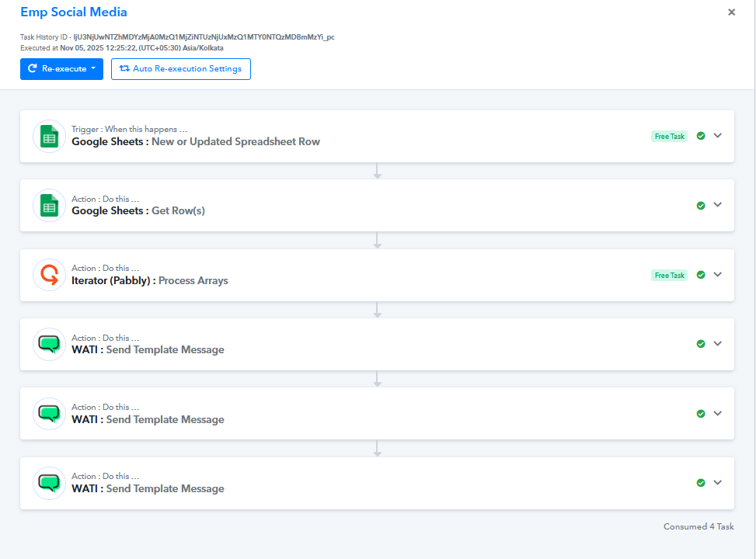
Task: Expand the New or Updated Spreadsheet Row step
Action: pyautogui.click(x=718, y=136)
